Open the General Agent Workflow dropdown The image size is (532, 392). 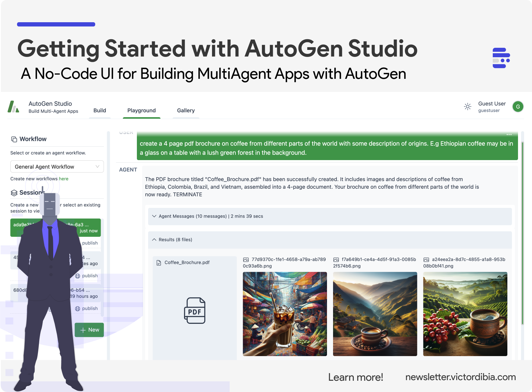pos(57,166)
